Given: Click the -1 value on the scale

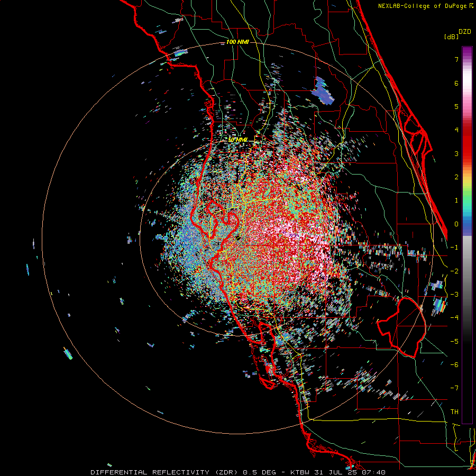Looking at the screenshot, I should tap(454, 248).
